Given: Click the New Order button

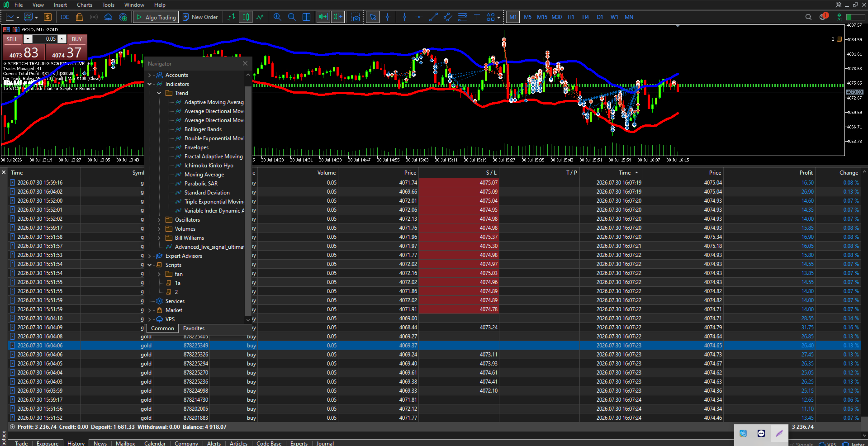Looking at the screenshot, I should coord(200,17).
